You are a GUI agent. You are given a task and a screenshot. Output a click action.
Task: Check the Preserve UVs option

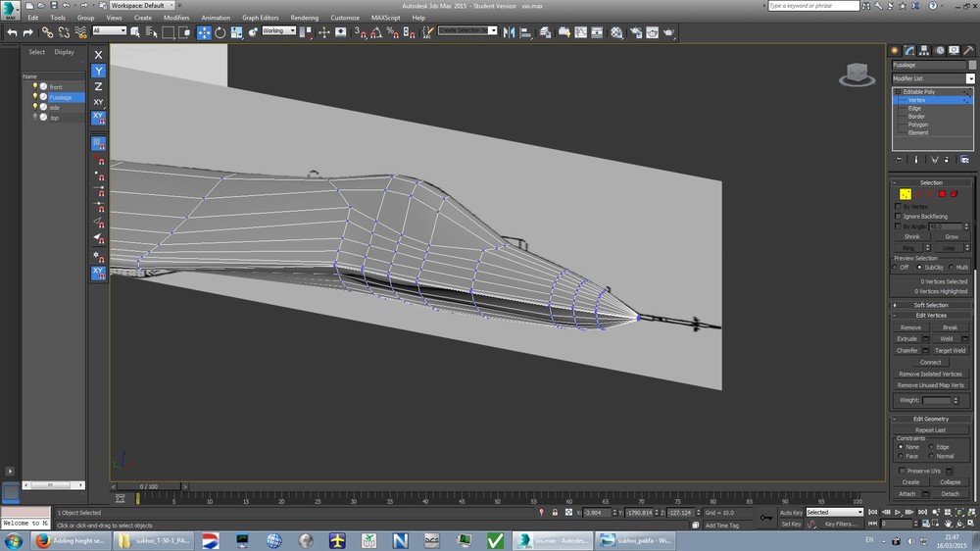click(902, 471)
